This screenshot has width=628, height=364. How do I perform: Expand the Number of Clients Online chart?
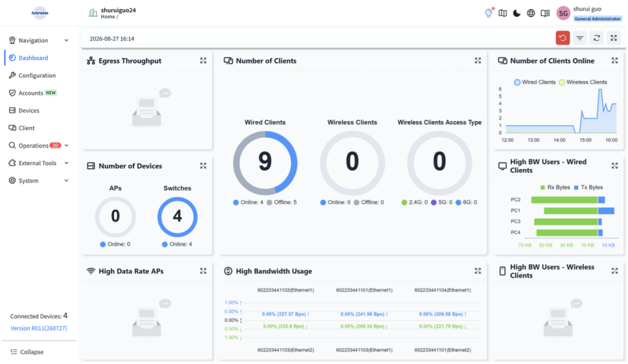click(x=615, y=61)
